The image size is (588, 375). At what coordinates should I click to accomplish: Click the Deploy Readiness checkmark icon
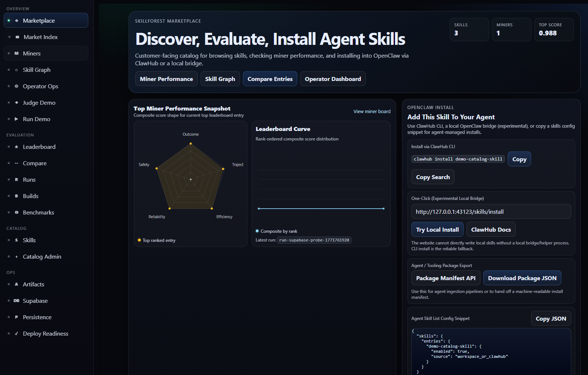16,333
